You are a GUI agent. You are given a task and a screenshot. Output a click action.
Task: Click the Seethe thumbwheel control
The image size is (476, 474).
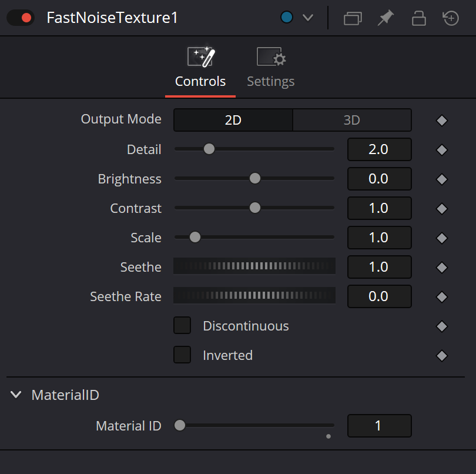pyautogui.click(x=254, y=266)
